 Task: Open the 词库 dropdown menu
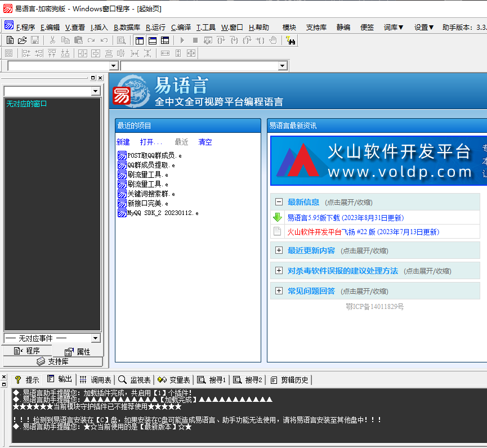pyautogui.click(x=394, y=28)
